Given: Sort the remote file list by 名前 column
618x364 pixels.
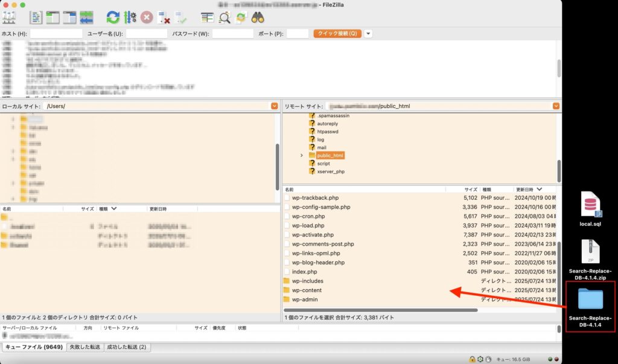Looking at the screenshot, I should click(289, 190).
